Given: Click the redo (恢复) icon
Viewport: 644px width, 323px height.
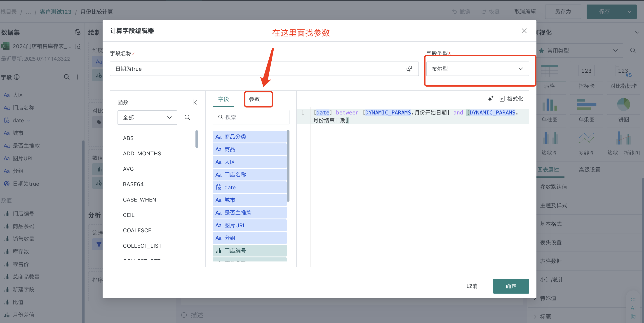Looking at the screenshot, I should [484, 12].
